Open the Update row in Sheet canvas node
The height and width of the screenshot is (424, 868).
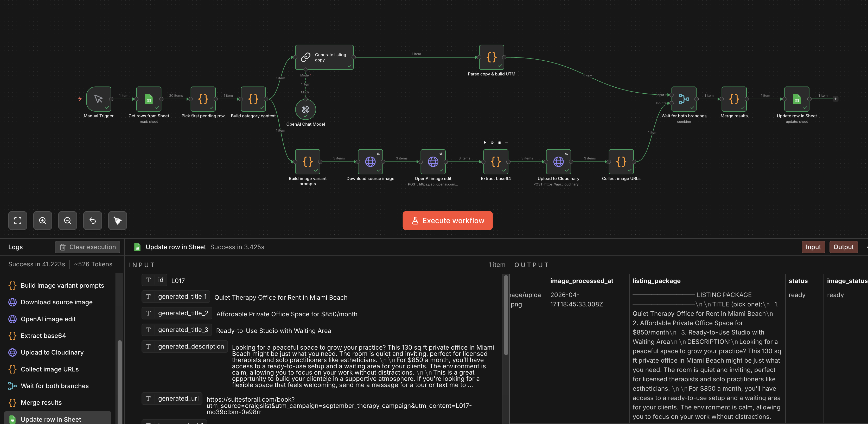(796, 99)
